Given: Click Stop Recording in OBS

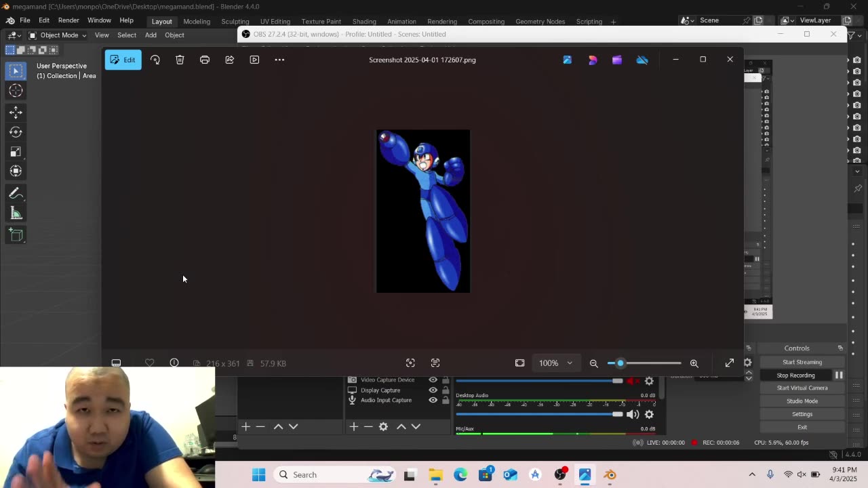Looking at the screenshot, I should [795, 375].
